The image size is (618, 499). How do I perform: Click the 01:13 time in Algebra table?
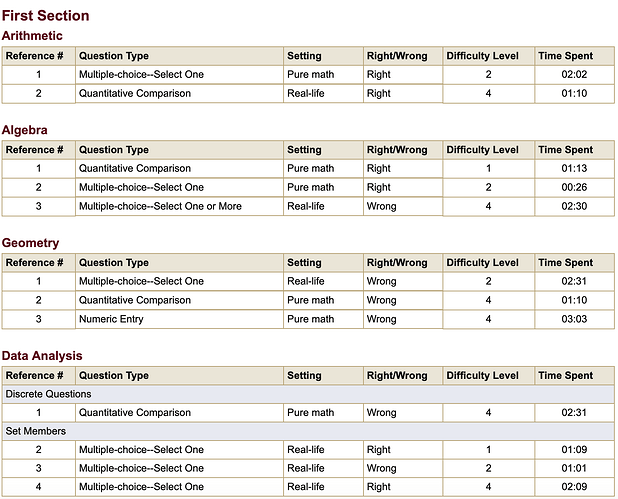click(x=573, y=168)
